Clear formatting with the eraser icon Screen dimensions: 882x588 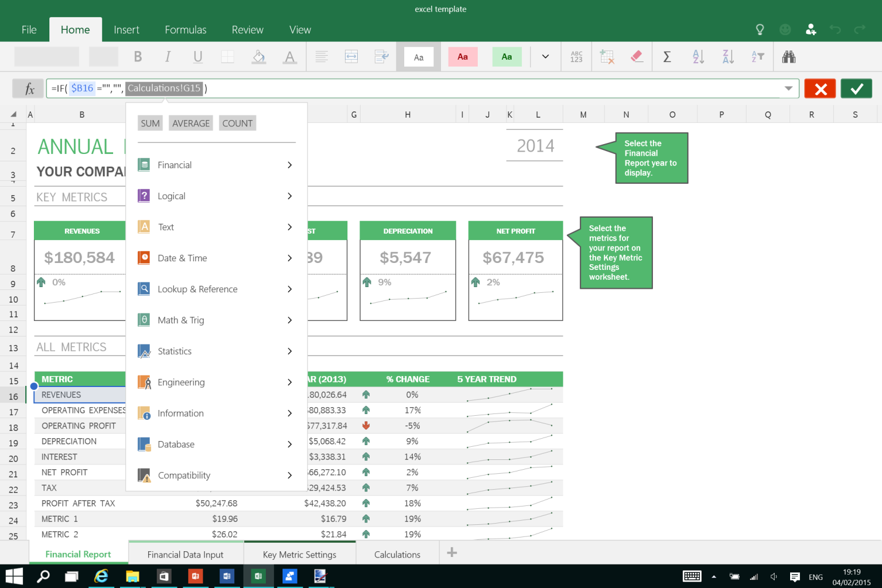tap(637, 56)
